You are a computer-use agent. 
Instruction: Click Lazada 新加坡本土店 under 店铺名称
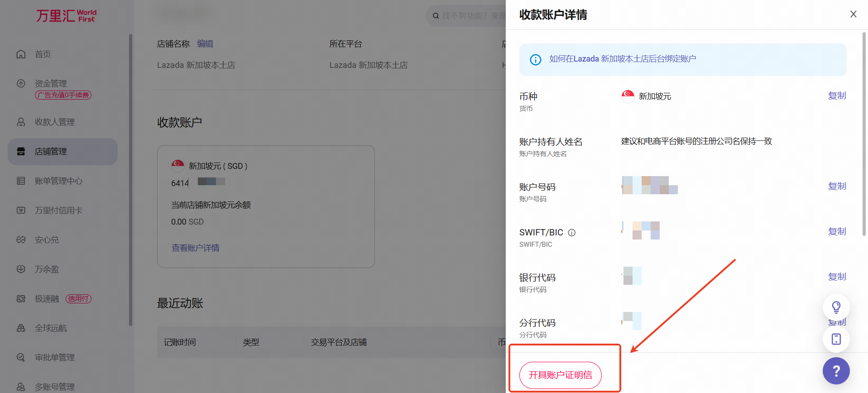tap(196, 65)
